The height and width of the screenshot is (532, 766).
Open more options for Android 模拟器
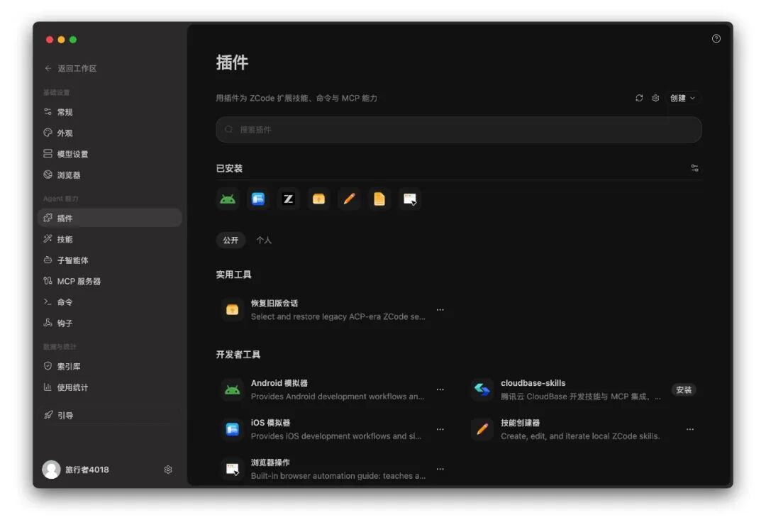click(x=440, y=389)
